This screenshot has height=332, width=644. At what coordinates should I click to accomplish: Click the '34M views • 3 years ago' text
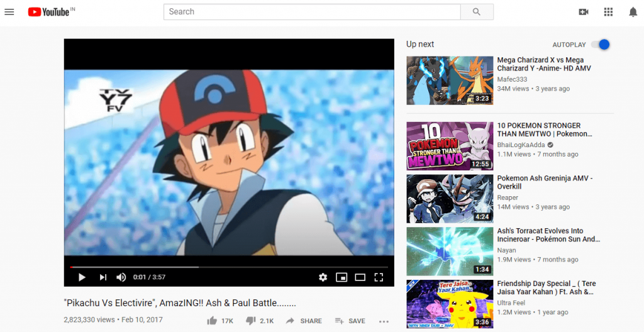(x=533, y=89)
